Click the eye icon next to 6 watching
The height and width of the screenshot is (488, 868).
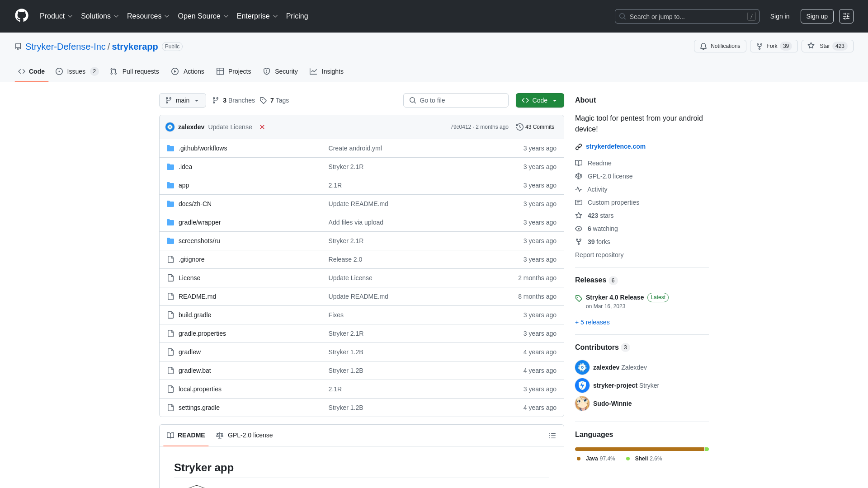click(579, 229)
